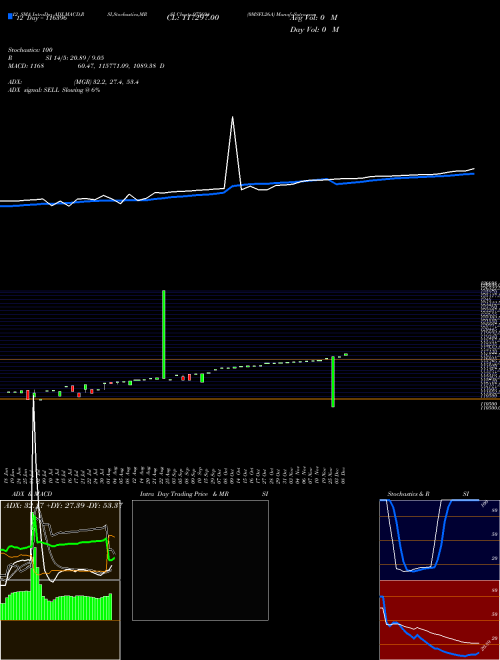
Task: Click the blue 12 Day SMA legend square
Action: [10, 17]
